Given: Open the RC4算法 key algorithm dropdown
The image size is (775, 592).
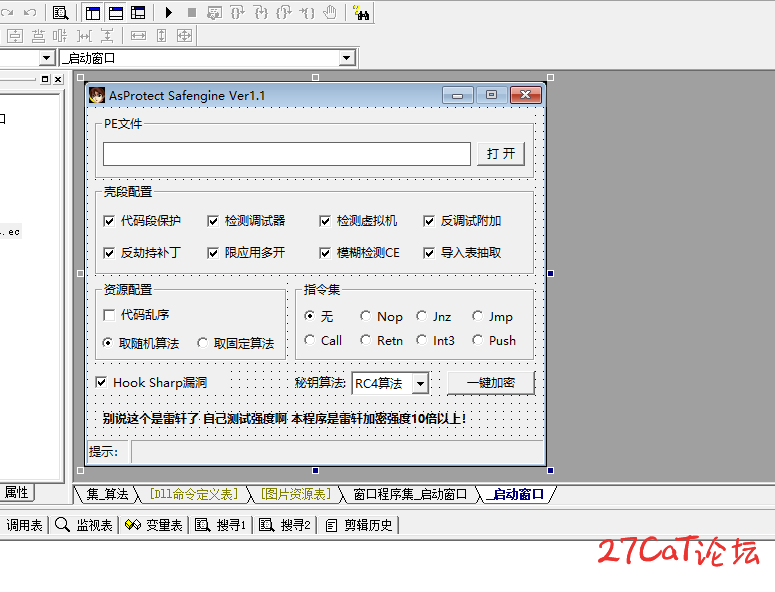Looking at the screenshot, I should (420, 383).
